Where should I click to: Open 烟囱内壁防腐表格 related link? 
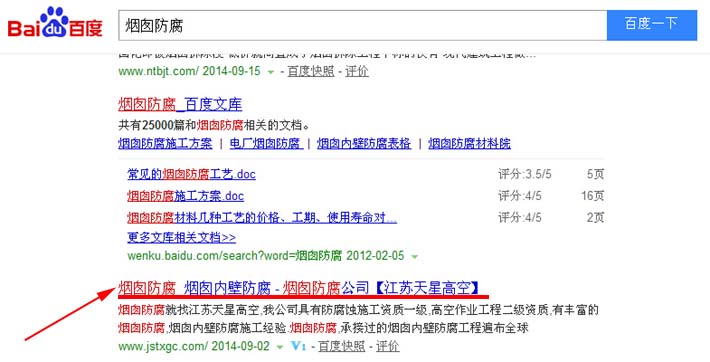point(364,144)
